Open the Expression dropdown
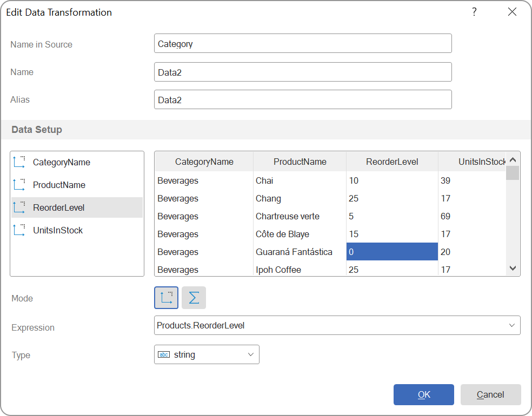532x416 pixels. click(x=512, y=325)
